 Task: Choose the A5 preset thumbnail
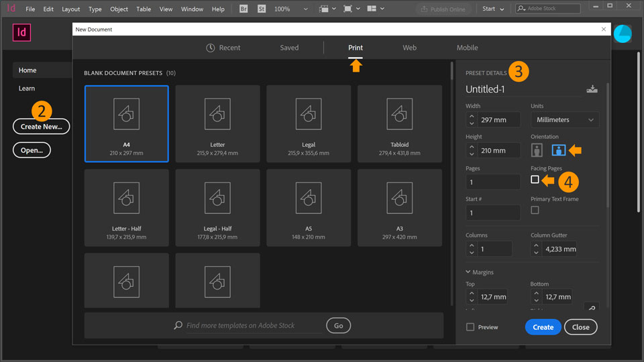point(309,208)
